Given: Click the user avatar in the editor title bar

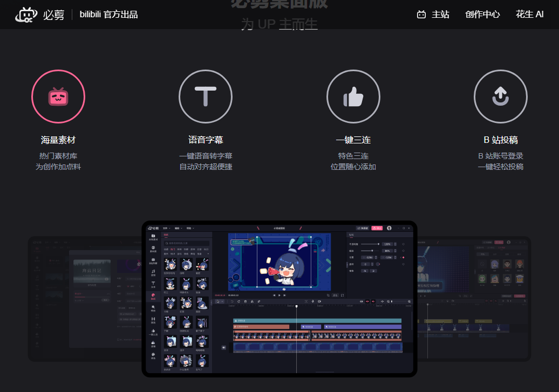Looking at the screenshot, I should [390, 228].
